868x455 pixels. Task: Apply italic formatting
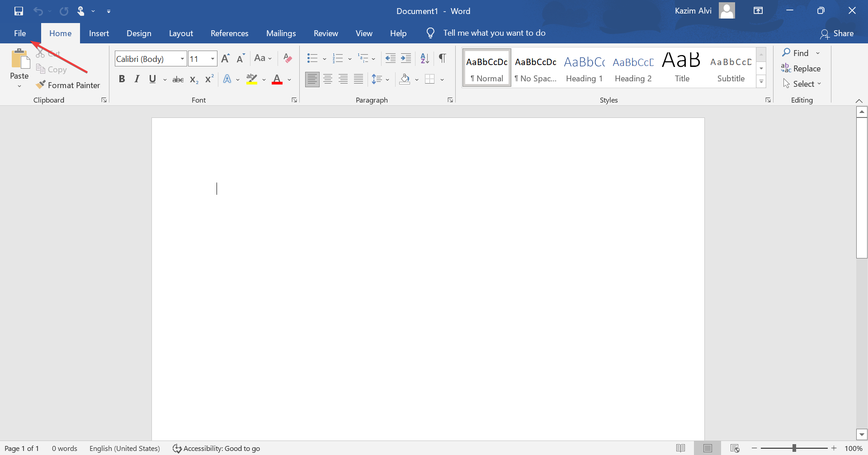(137, 79)
